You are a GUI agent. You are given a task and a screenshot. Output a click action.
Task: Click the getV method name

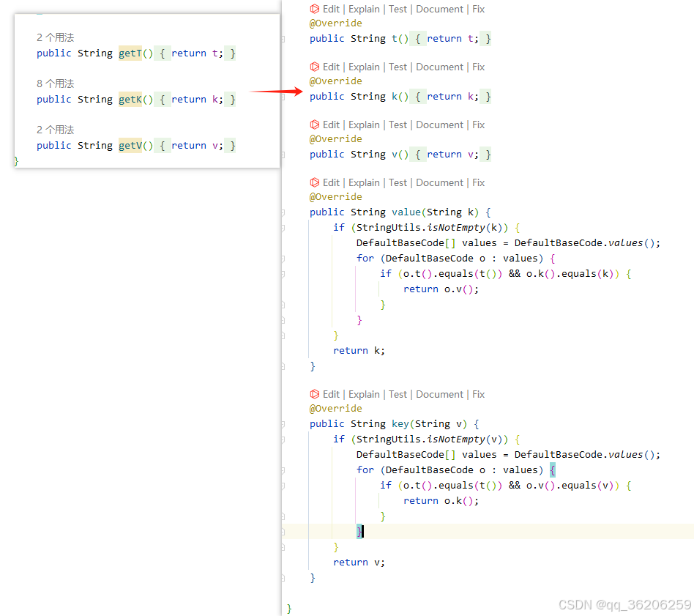coord(130,145)
